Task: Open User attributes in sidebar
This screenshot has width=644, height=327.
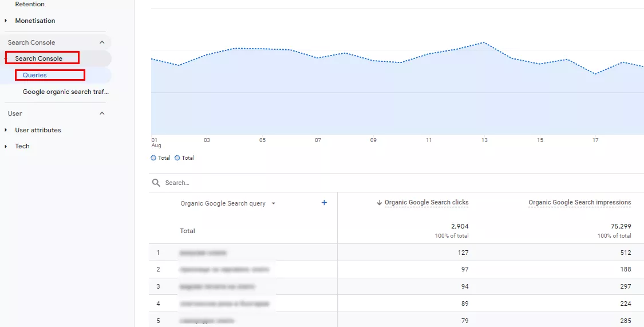Action: point(38,130)
